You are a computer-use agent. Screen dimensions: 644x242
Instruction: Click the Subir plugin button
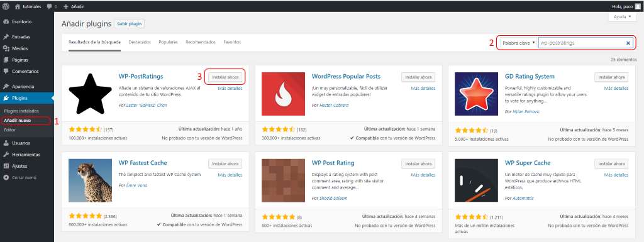(130, 24)
